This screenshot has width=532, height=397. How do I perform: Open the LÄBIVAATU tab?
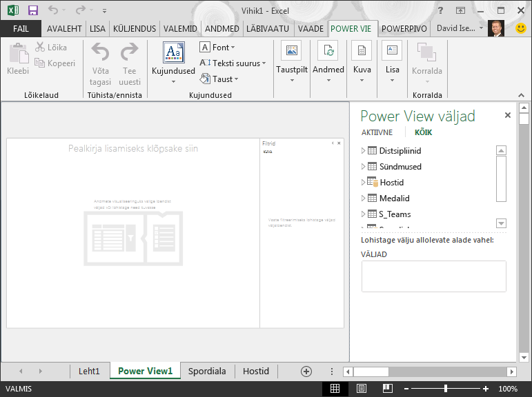coord(268,29)
